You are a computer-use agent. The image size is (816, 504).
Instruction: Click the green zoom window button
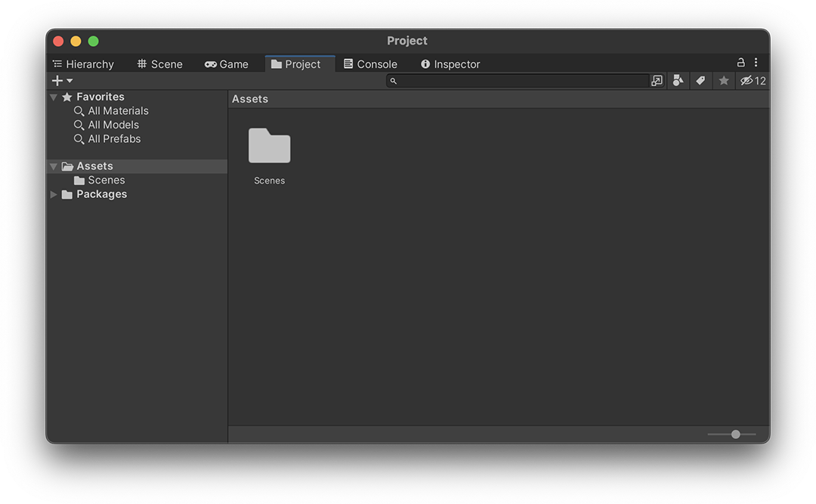[93, 41]
